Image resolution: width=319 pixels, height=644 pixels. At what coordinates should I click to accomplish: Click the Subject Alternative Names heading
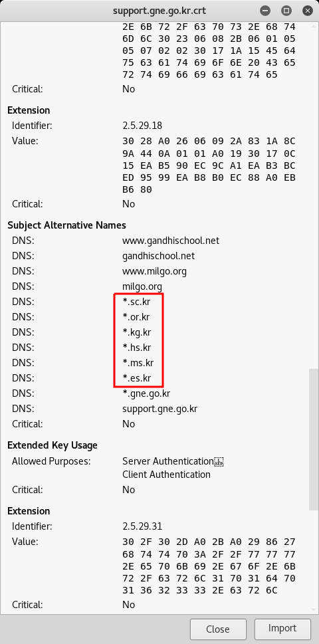coord(66,225)
